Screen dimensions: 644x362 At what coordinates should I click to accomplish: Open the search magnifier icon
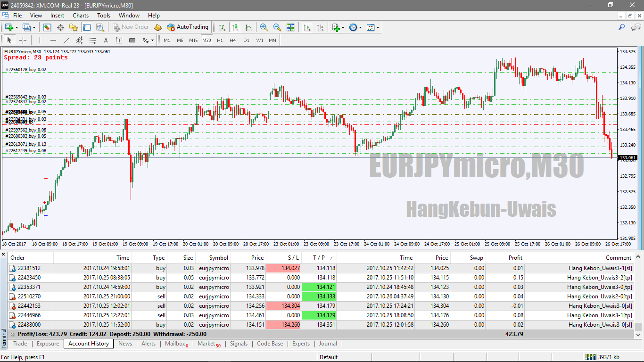(622, 27)
